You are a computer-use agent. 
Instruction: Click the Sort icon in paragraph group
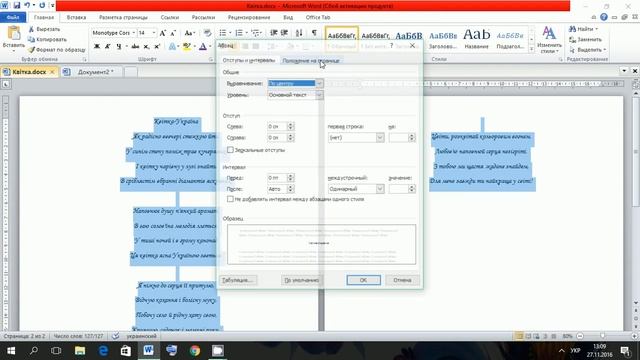299,33
